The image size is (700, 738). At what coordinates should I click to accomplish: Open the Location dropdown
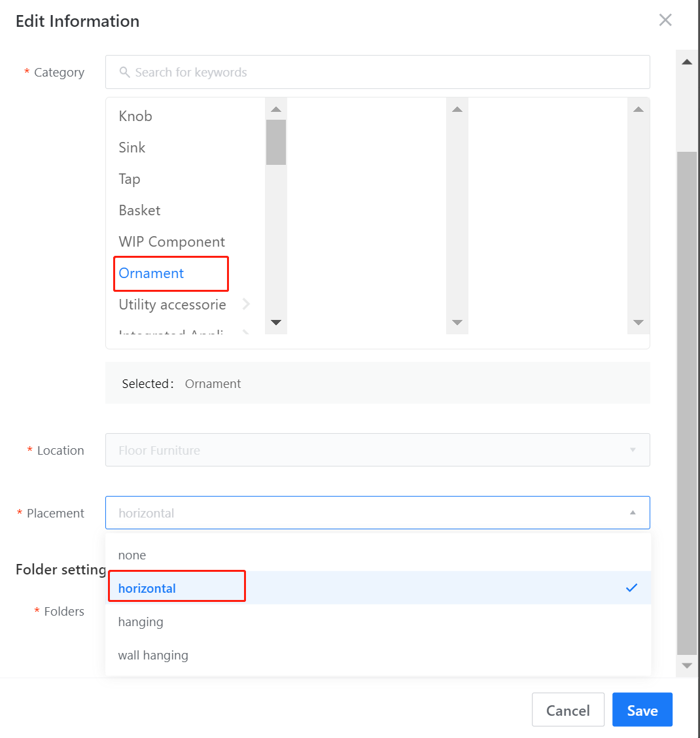coord(377,450)
